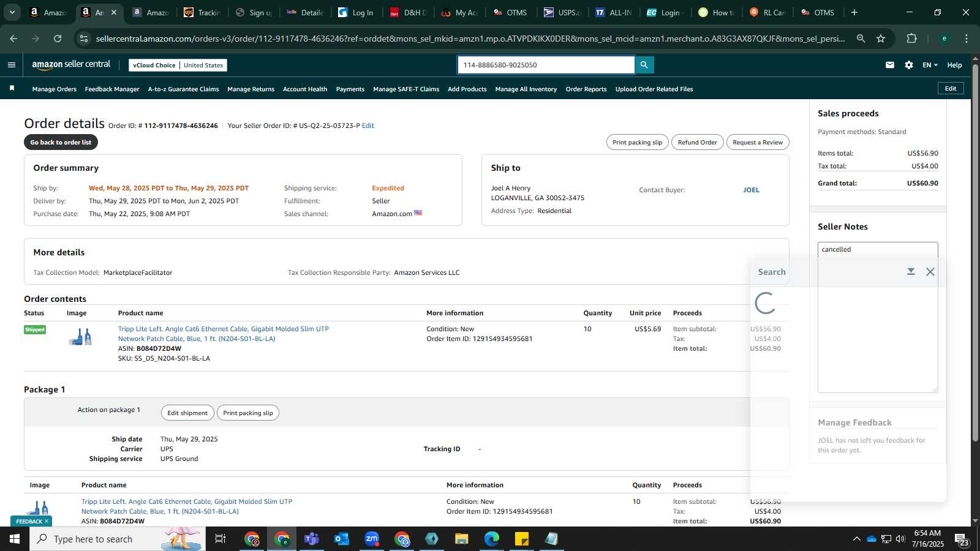The image size is (980, 551).
Task: Switch to the D&H browser tab
Action: pyautogui.click(x=407, y=12)
